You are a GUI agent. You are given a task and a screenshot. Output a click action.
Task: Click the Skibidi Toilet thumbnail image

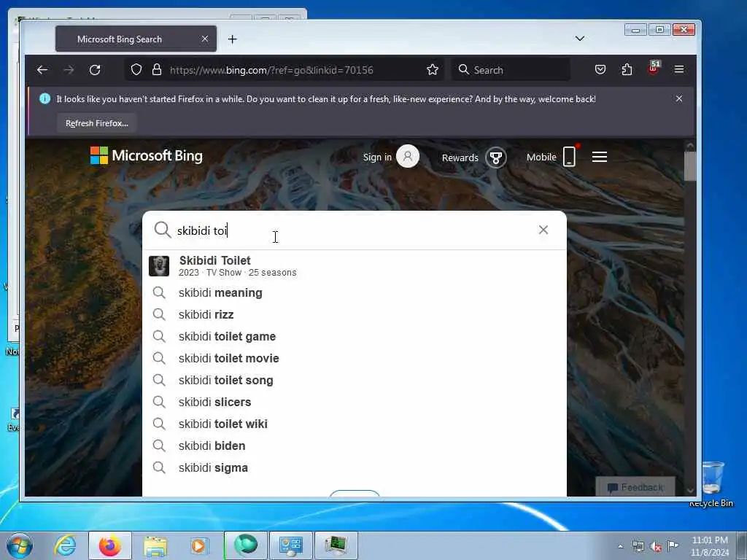pyautogui.click(x=159, y=265)
